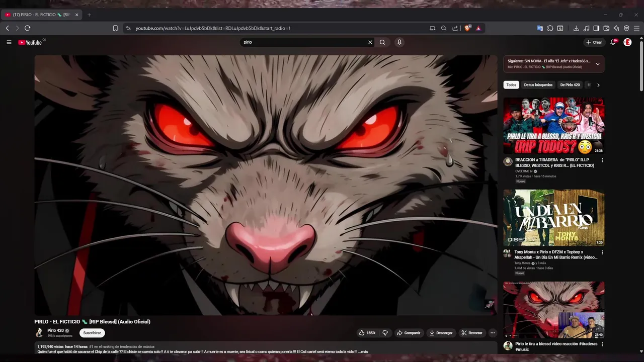This screenshot has height=362, width=644.
Task: Select the PIRLO - EL FICTICIO browser tab
Action: click(x=42, y=15)
